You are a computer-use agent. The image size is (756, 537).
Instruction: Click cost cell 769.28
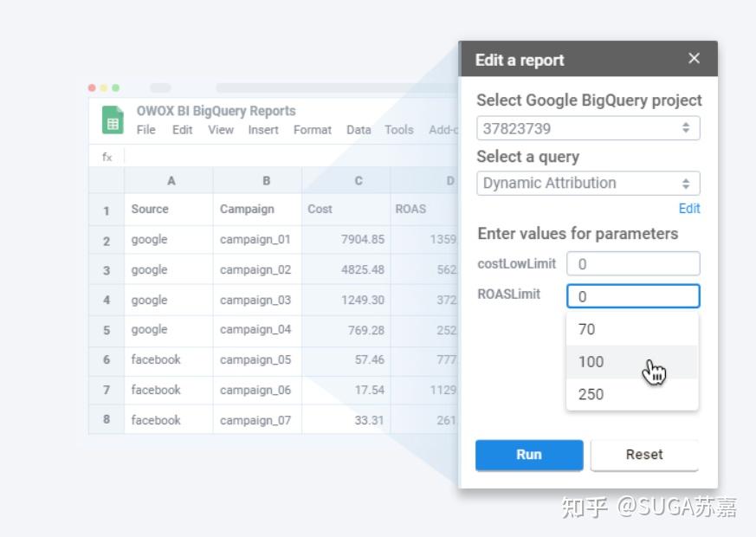tap(346, 330)
